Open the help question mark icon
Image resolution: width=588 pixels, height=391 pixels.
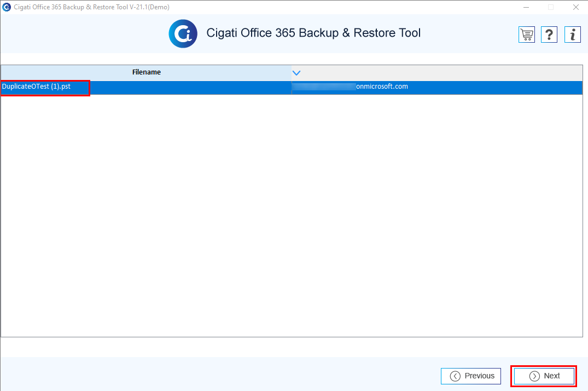pos(549,34)
